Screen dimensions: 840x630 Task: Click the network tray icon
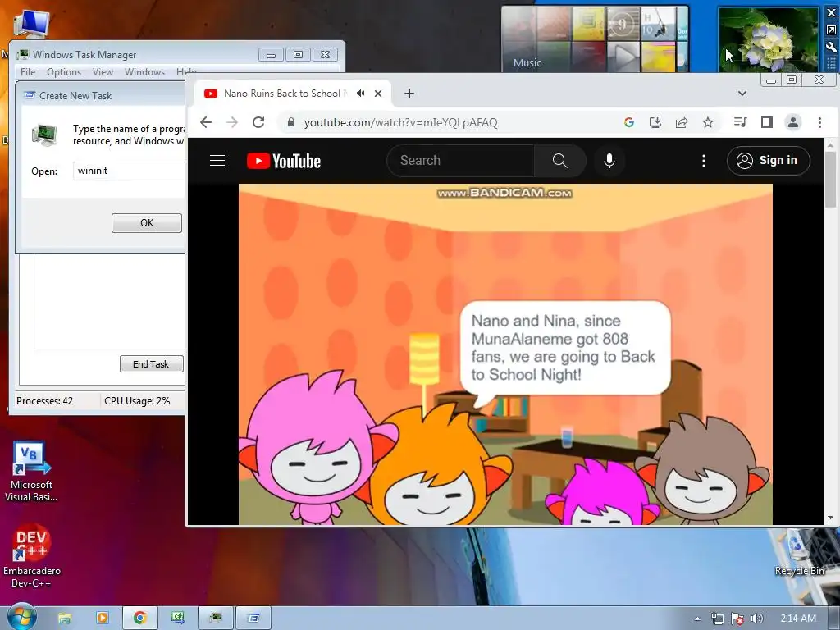pos(717,619)
